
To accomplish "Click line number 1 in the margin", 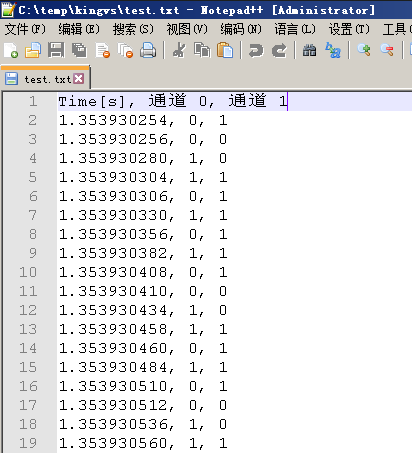I will point(33,101).
